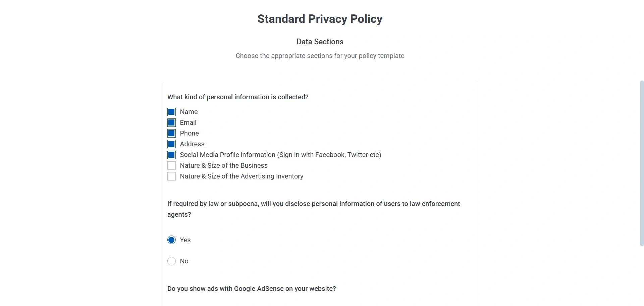Click the page's vertical scrollbar thumb
This screenshot has width=644, height=306.
click(x=642, y=163)
